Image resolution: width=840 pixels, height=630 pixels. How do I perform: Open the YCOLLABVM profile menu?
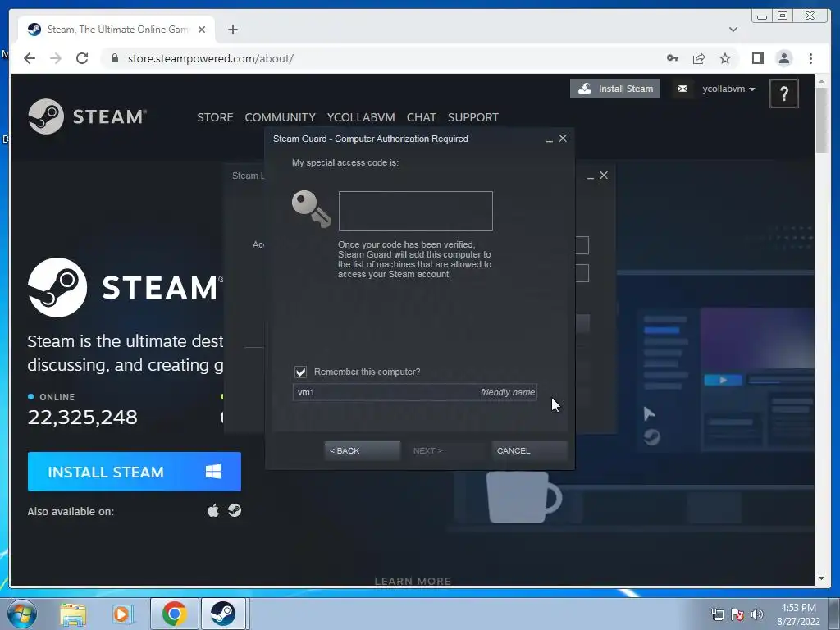coord(361,117)
